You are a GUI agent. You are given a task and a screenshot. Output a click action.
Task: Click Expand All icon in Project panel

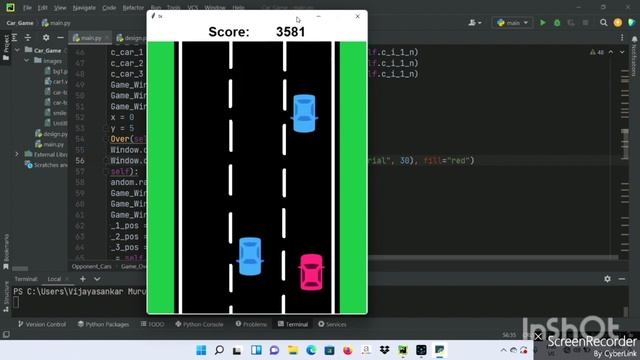click(14, 38)
